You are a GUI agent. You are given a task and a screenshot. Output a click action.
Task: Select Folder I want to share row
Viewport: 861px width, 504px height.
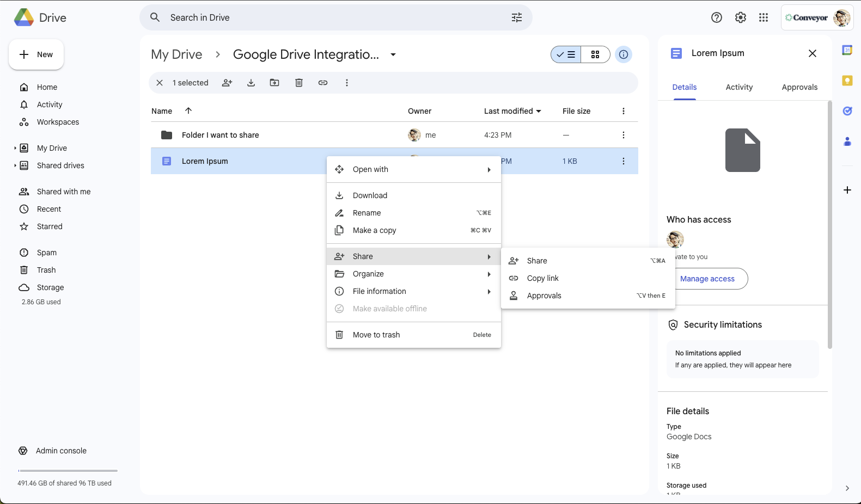click(x=394, y=135)
